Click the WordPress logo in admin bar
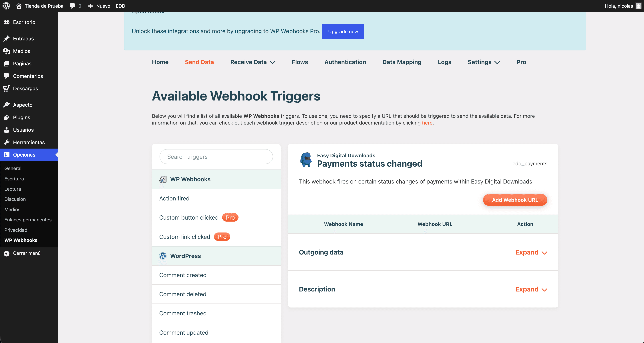The width and height of the screenshot is (644, 343). (x=6, y=6)
